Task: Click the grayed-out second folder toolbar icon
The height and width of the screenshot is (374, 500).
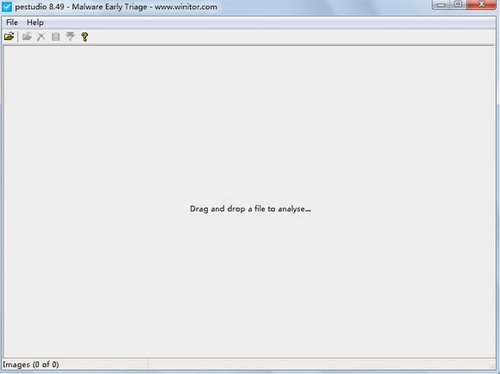Action: coord(27,36)
